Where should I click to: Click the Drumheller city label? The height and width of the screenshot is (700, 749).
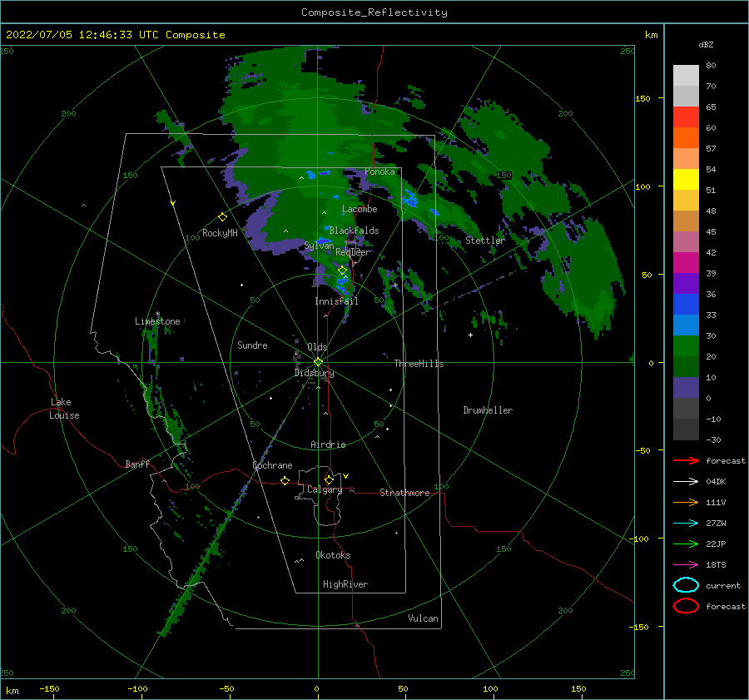(488, 410)
